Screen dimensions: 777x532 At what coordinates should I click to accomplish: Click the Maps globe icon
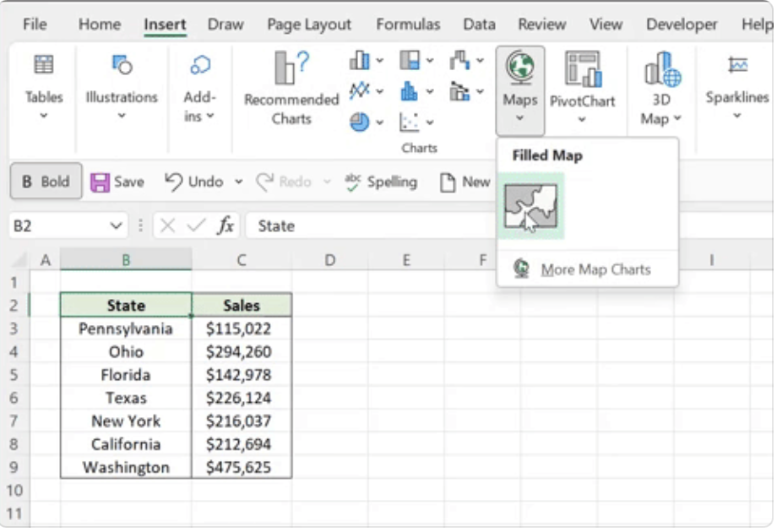(519, 68)
